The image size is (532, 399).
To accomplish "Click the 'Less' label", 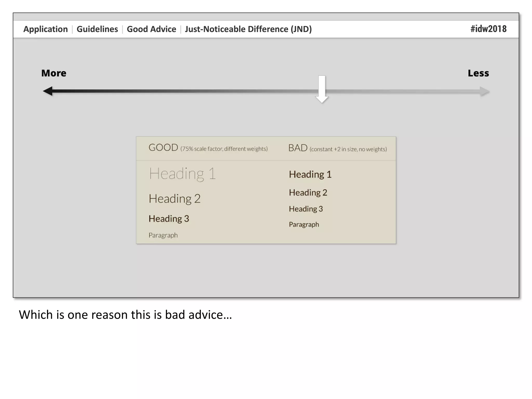I will 478,73.
